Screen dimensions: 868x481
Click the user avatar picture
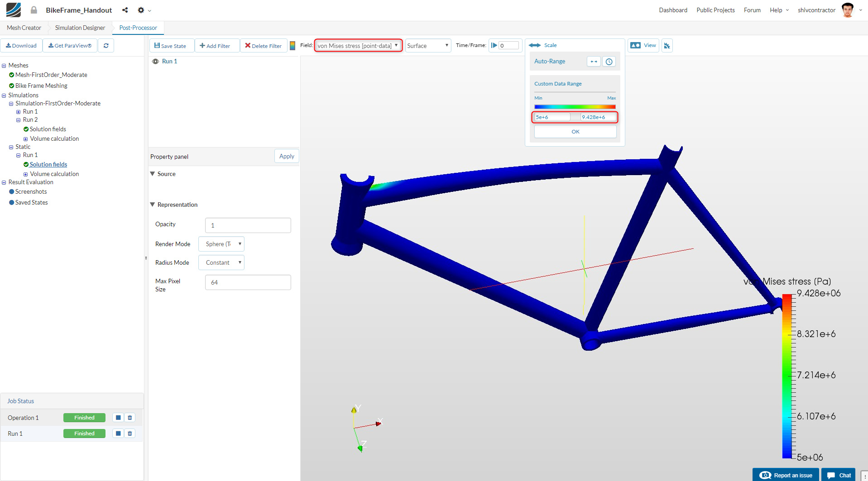point(848,10)
